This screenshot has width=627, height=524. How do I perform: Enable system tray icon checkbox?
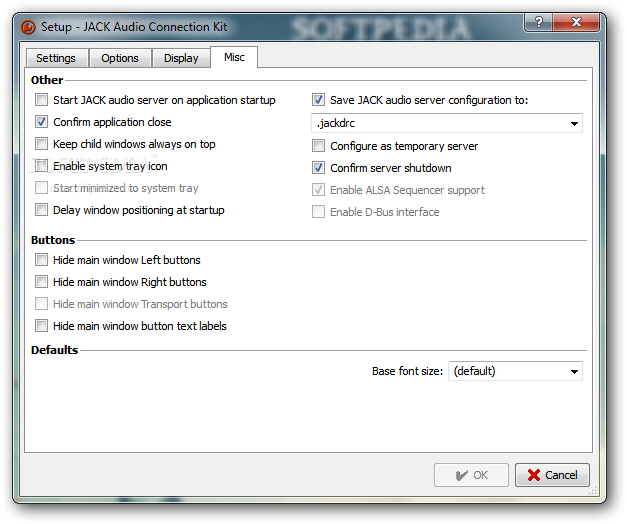(x=42, y=166)
